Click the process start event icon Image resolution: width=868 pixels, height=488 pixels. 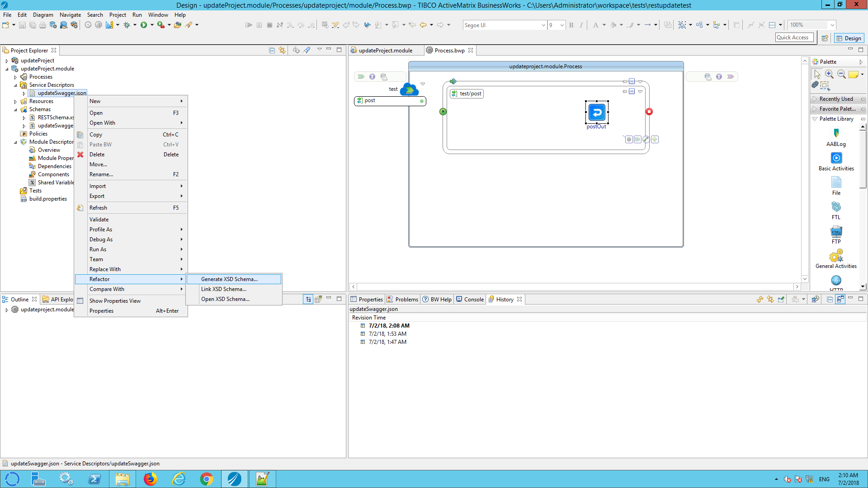coord(443,112)
